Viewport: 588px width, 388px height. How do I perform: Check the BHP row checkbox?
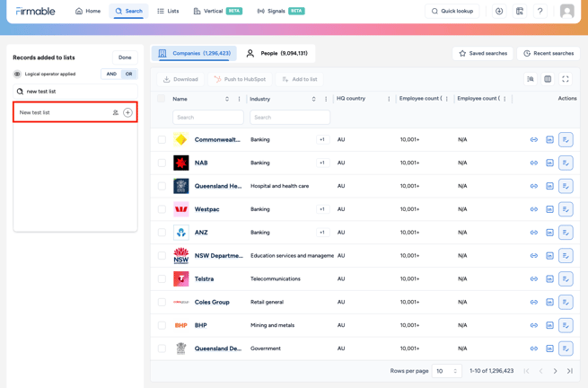[162, 325]
